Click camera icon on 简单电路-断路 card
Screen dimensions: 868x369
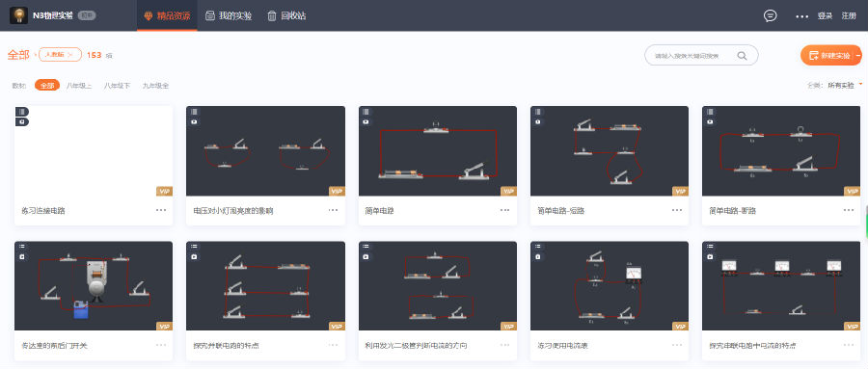tap(710, 121)
